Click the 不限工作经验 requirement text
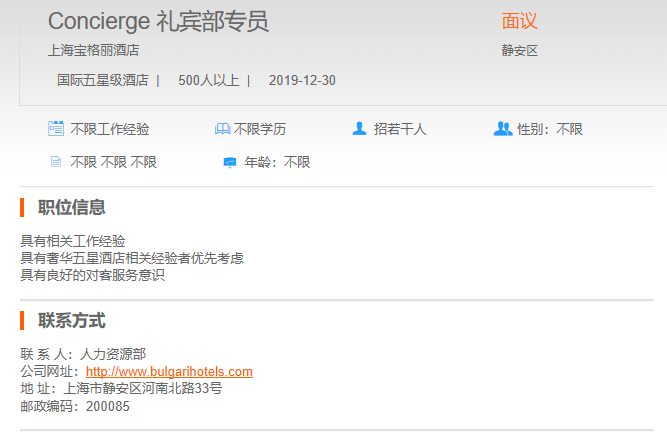 click(110, 129)
